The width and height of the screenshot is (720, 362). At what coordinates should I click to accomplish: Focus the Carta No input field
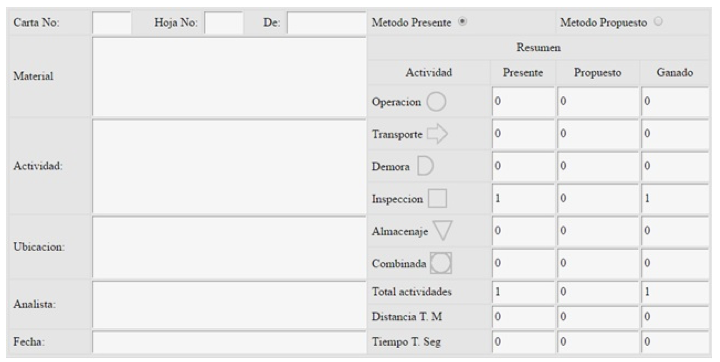pos(112,23)
